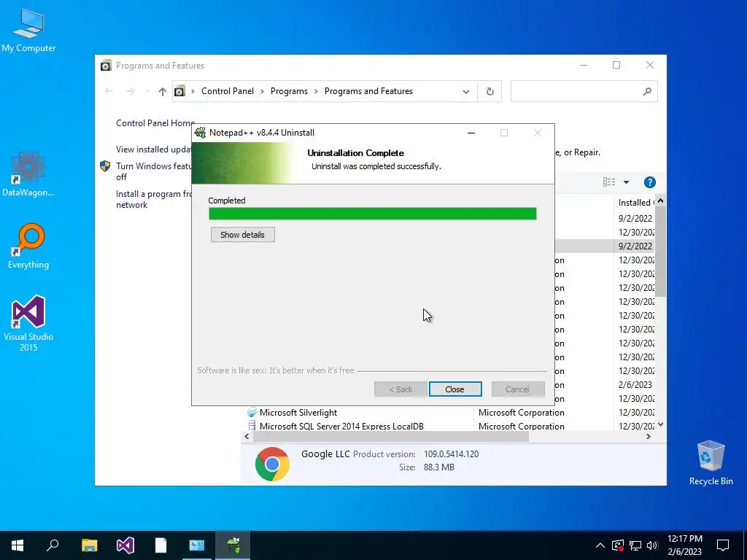The height and width of the screenshot is (560, 747).
Task: Click the search magnifier in Programs window
Action: [x=647, y=91]
